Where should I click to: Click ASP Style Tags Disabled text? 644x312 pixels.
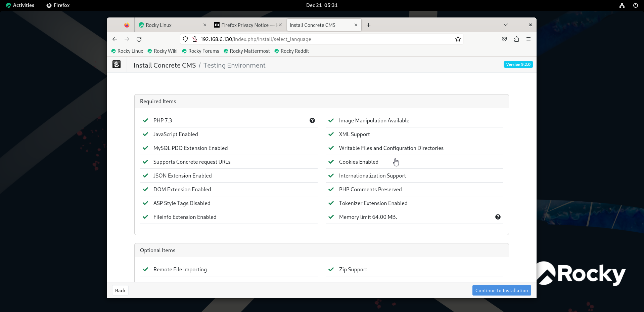182,203
